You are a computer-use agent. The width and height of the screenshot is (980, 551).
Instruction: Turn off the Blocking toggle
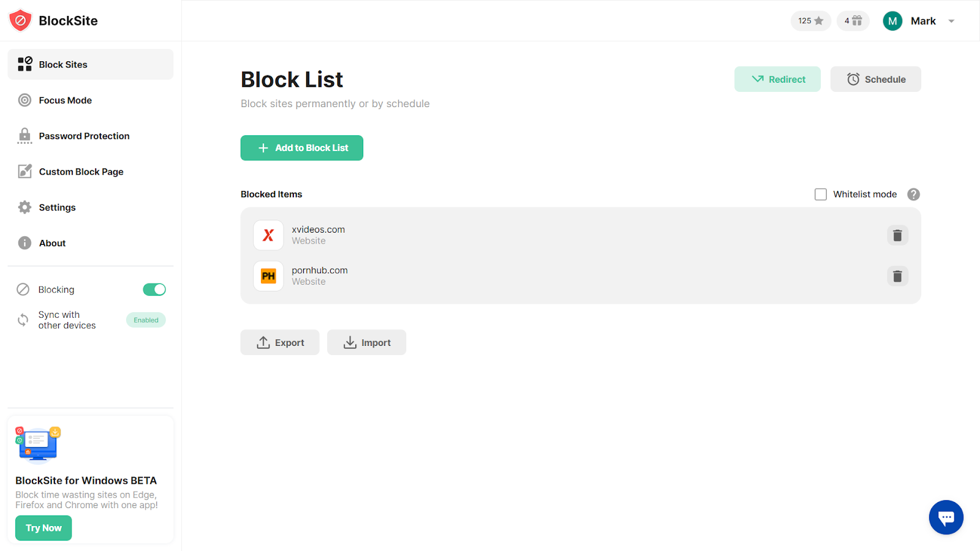click(154, 290)
